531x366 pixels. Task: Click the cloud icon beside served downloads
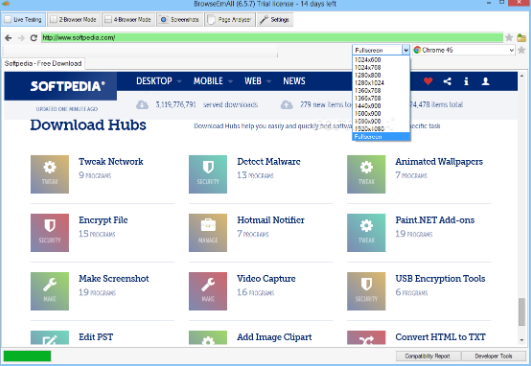[x=142, y=105]
